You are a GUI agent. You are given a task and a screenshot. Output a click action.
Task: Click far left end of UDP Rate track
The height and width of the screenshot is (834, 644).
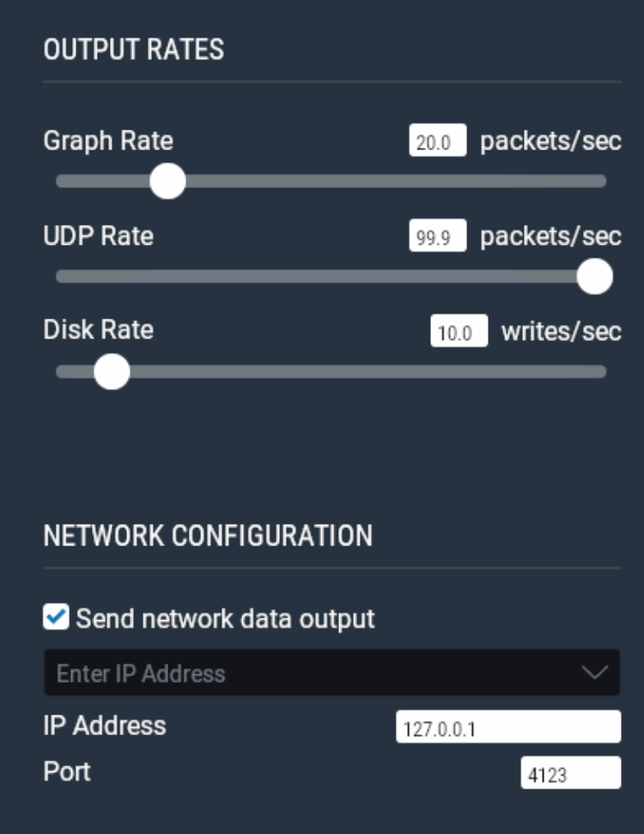[62, 277]
